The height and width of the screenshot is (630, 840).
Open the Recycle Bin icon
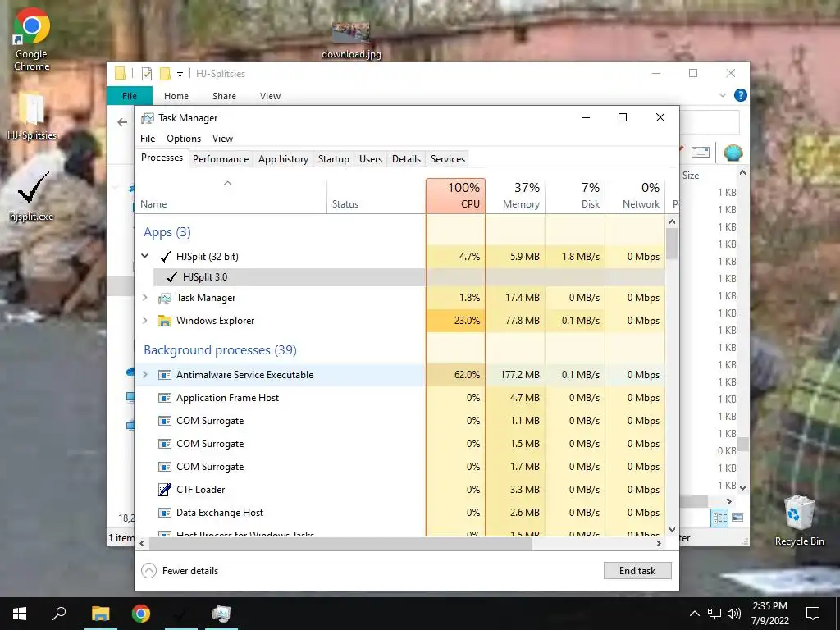[x=799, y=521]
